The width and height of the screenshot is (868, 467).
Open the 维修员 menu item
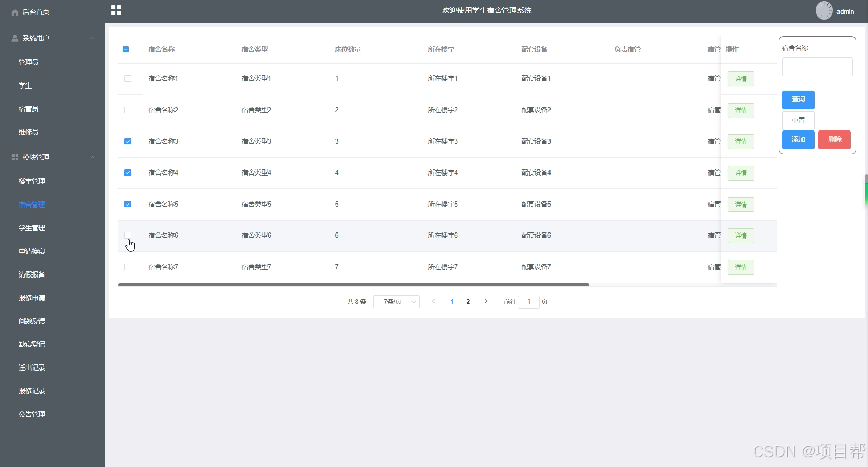coord(28,132)
